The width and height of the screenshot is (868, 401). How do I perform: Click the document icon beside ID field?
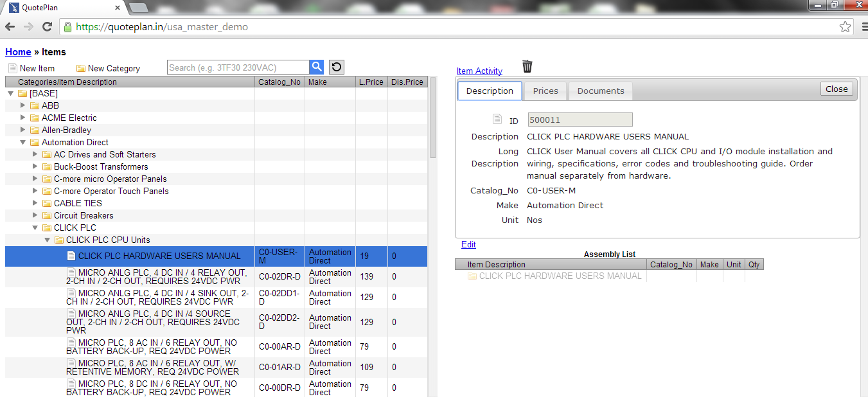click(497, 120)
